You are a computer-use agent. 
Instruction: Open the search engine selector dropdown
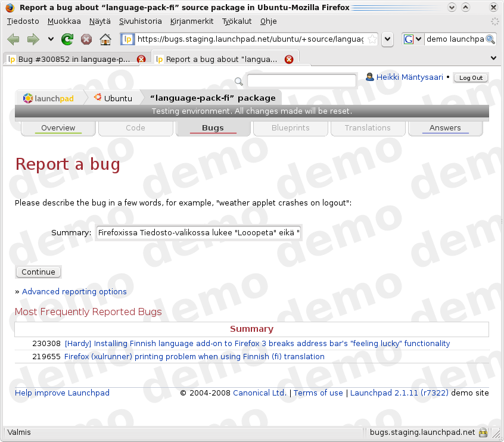tap(413, 39)
